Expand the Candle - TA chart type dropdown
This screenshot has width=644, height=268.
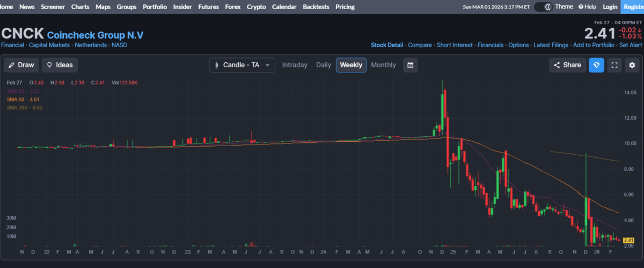pyautogui.click(x=242, y=65)
